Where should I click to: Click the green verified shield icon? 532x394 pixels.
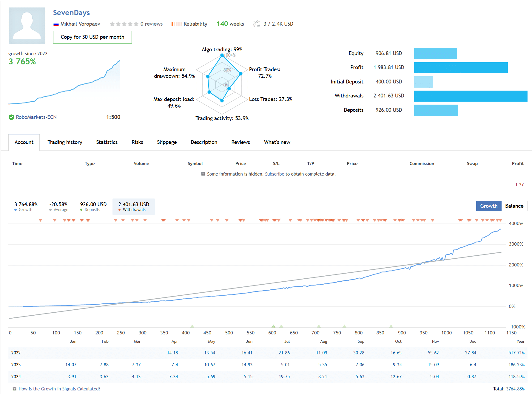tap(11, 117)
